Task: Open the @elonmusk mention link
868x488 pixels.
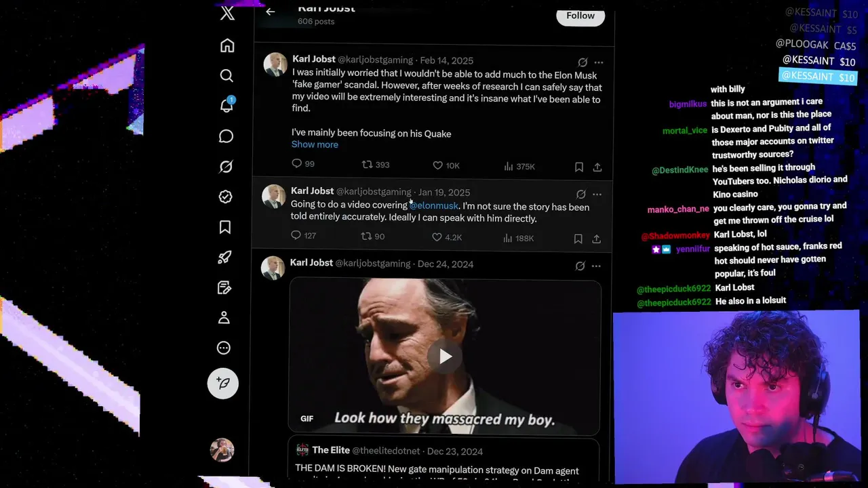Action: tap(434, 205)
